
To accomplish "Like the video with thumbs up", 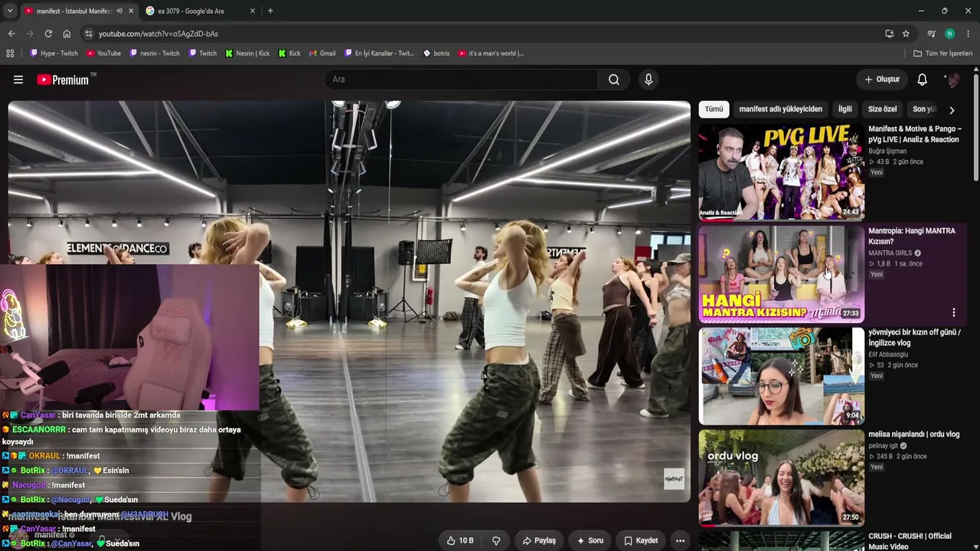I will coord(459,540).
